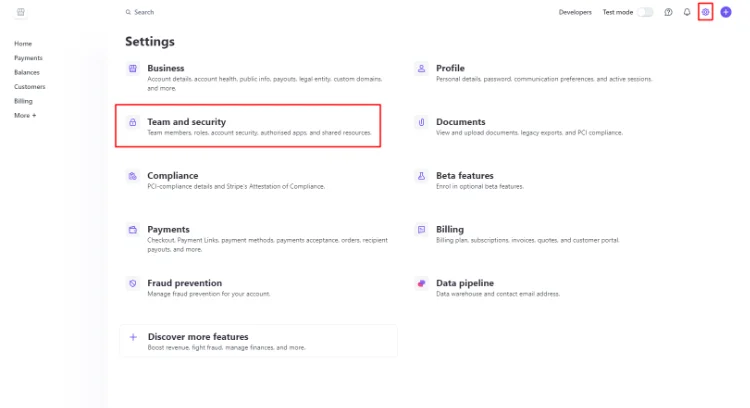Click the Fraud prevention shield icon

point(132,283)
